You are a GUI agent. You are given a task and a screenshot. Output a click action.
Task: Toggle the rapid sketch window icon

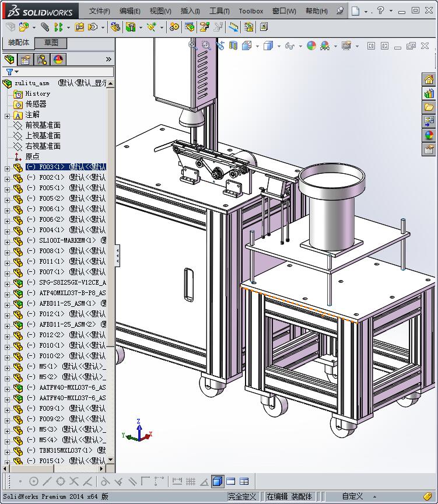[231, 481]
